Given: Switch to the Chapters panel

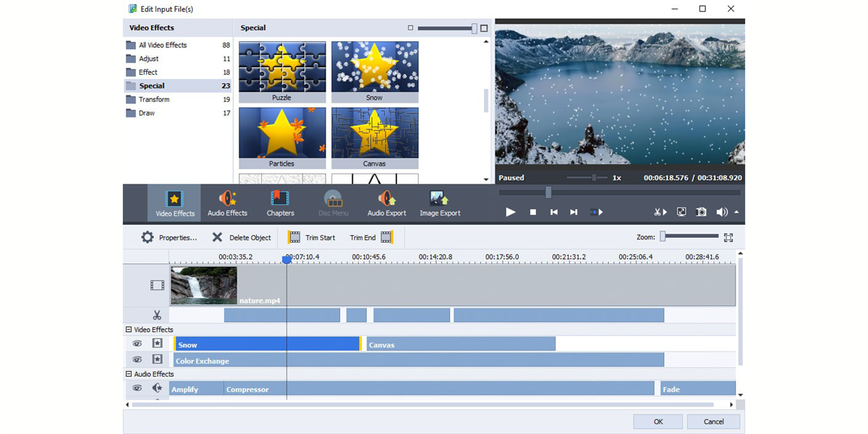Looking at the screenshot, I should [x=281, y=203].
